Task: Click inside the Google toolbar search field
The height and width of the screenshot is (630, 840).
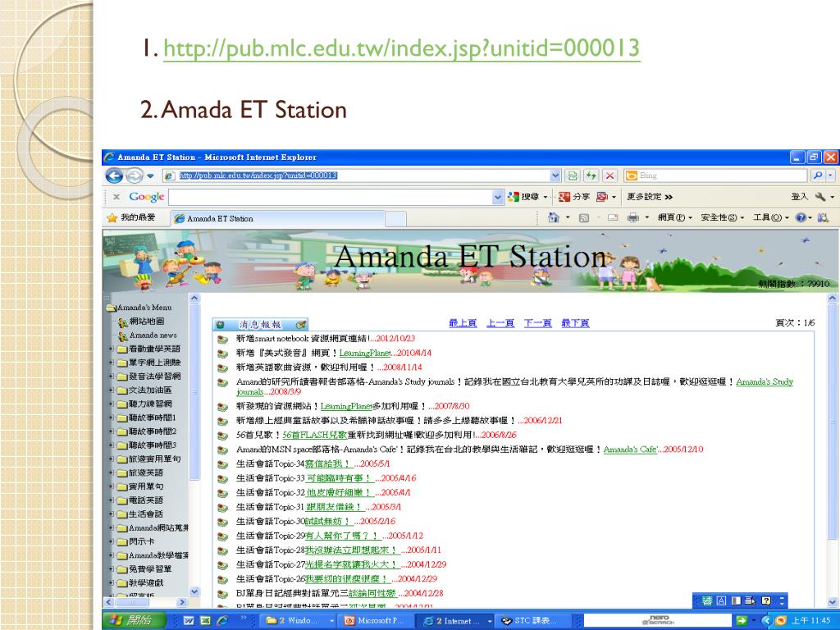Action: point(331,197)
